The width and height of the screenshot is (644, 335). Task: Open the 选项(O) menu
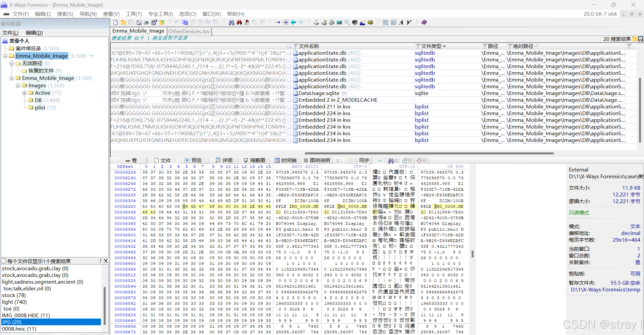click(x=188, y=14)
